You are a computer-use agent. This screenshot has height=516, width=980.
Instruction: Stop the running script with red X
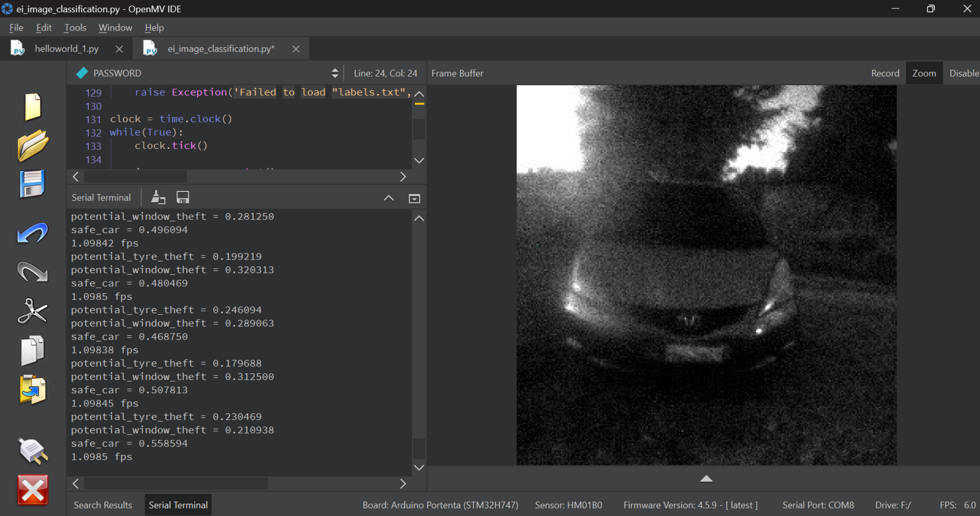[x=32, y=490]
